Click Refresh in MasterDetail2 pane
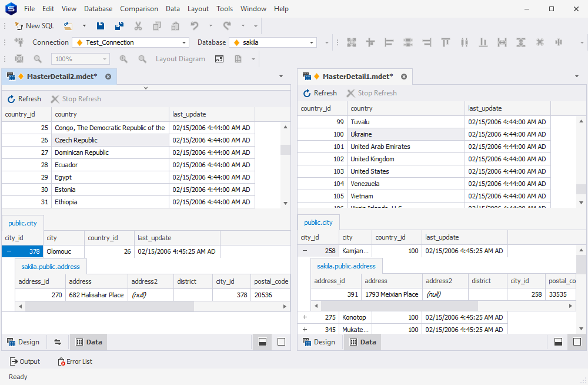The image size is (588, 385). tap(24, 99)
